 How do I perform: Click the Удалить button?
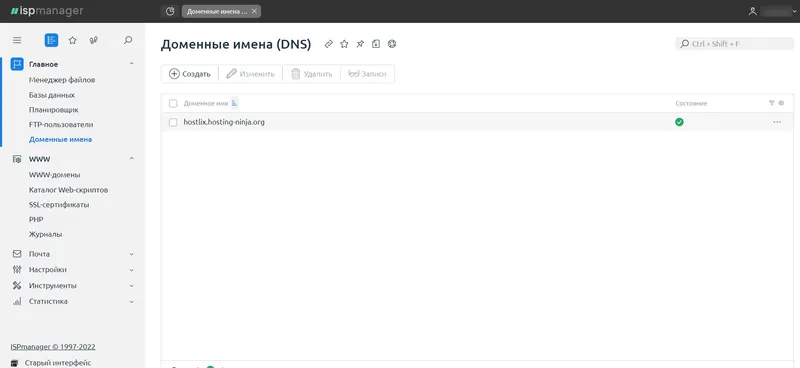312,74
